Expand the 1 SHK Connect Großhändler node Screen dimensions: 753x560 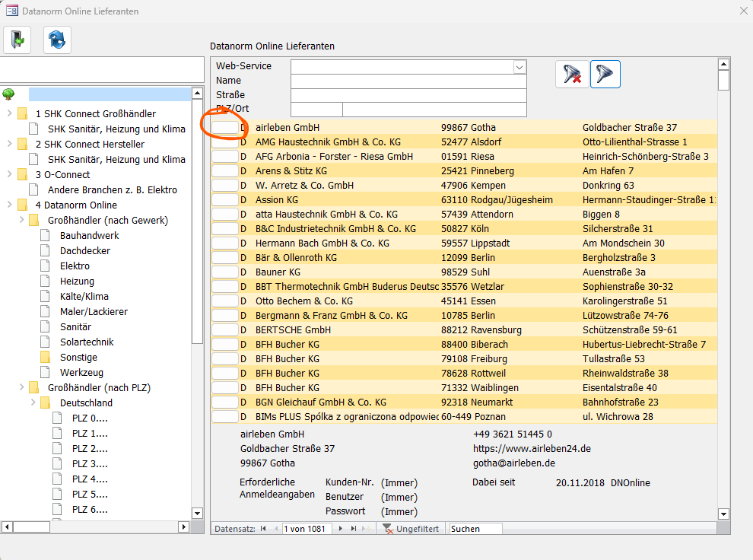pos(10,113)
